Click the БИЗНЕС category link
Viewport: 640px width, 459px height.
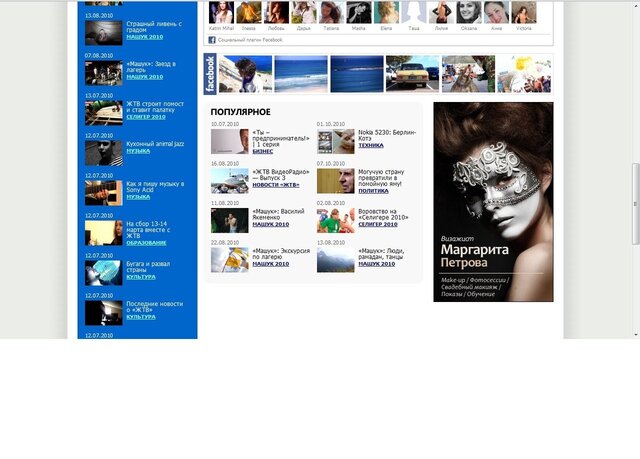[262, 151]
